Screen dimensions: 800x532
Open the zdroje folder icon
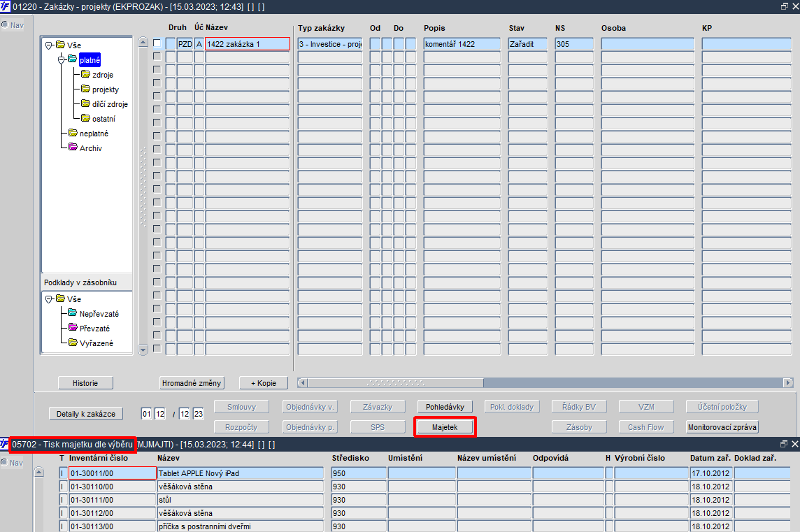tap(85, 75)
